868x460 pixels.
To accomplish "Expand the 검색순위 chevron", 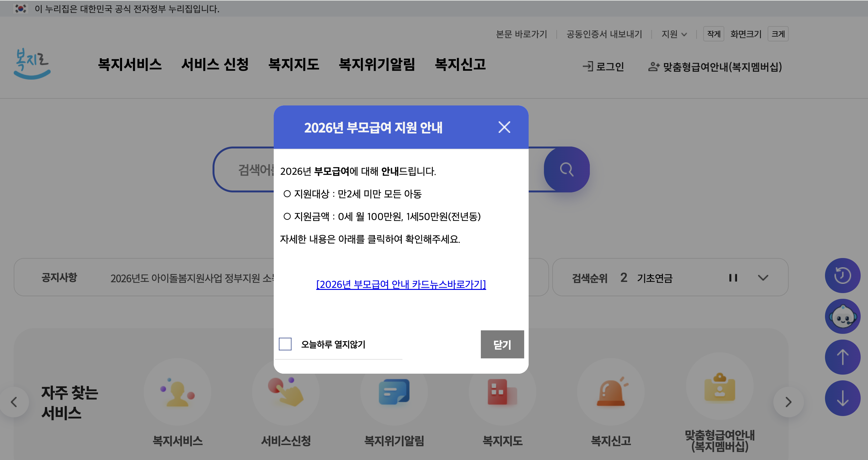I will coord(763,278).
